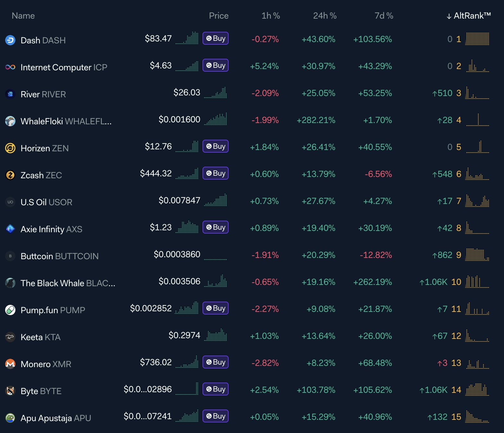Sort by the Name column header
504x433 pixels.
pyautogui.click(x=23, y=16)
